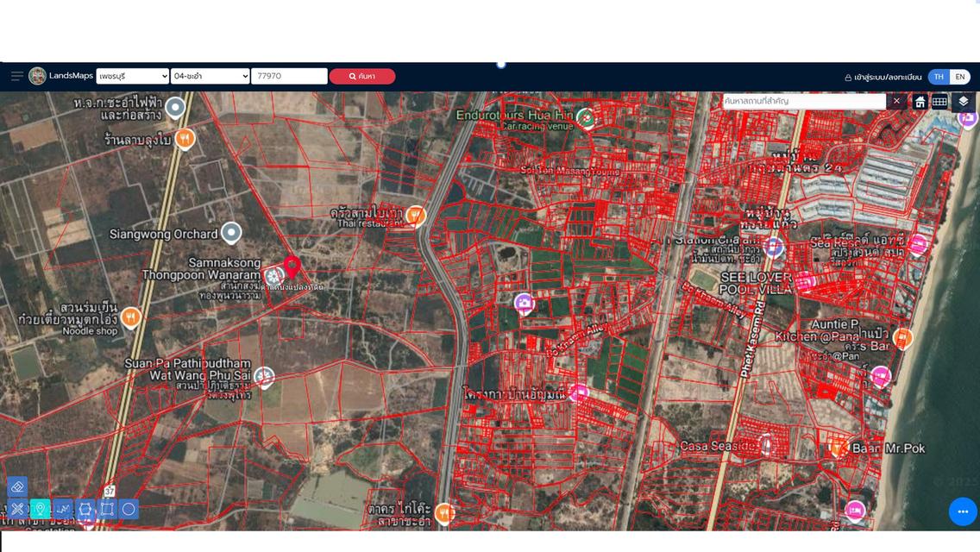The height and width of the screenshot is (552, 980).
Task: Click the purple camera marker on the map
Action: [524, 304]
